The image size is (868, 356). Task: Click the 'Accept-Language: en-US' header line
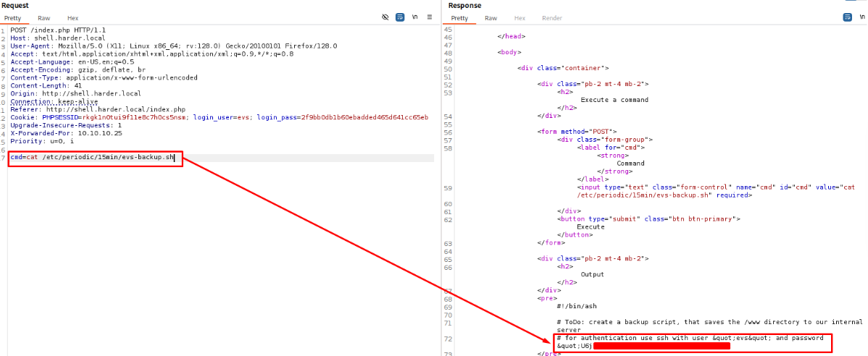click(72, 62)
